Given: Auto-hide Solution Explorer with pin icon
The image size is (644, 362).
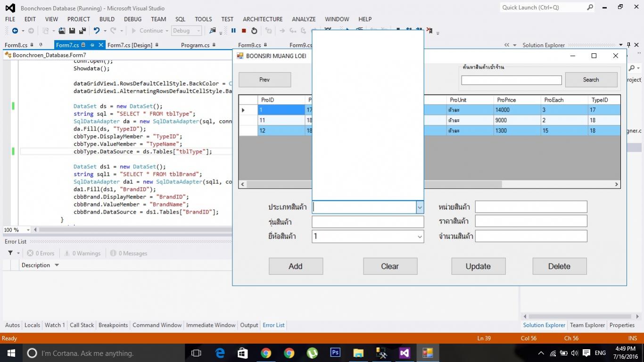Looking at the screenshot, I should pyautogui.click(x=628, y=45).
